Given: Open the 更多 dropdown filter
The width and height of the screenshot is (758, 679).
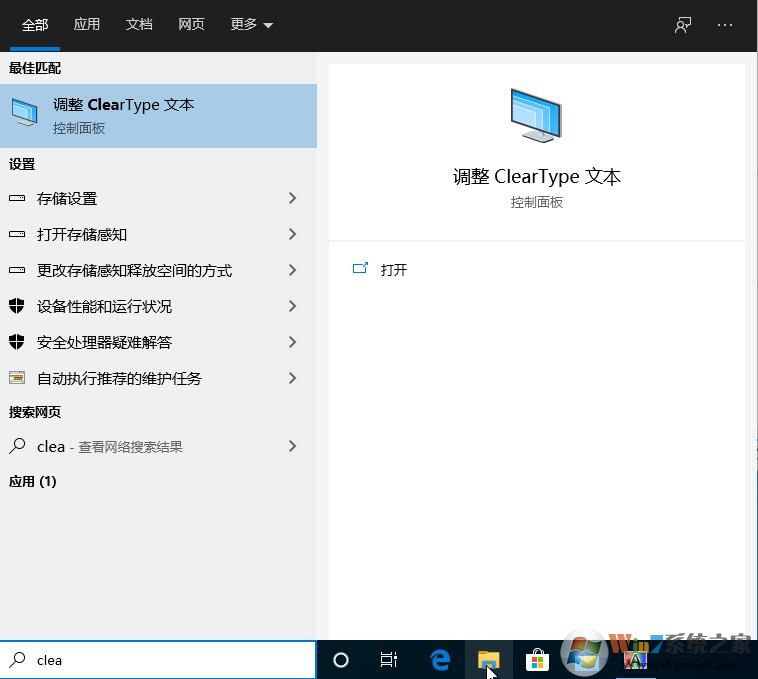Looking at the screenshot, I should (x=251, y=24).
